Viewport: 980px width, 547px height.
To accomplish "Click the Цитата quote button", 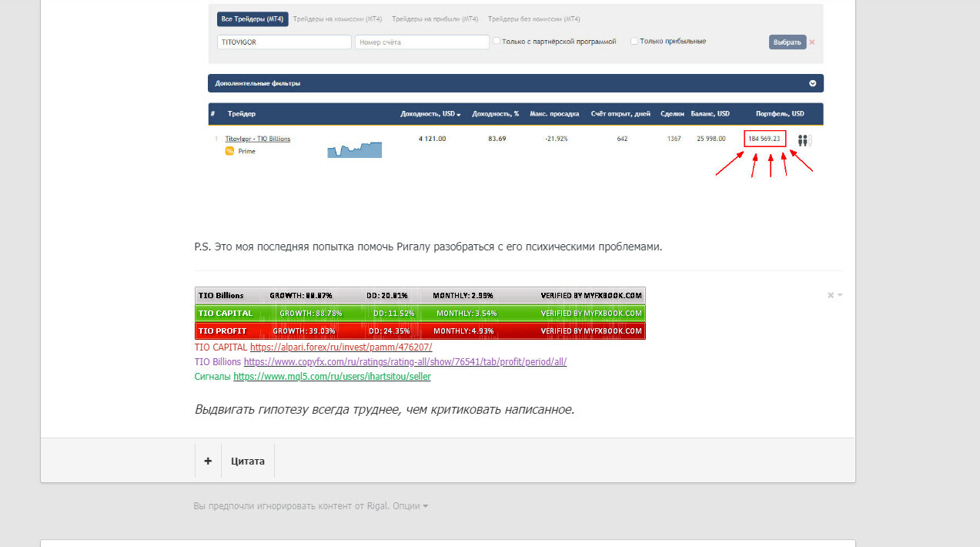I will click(248, 461).
